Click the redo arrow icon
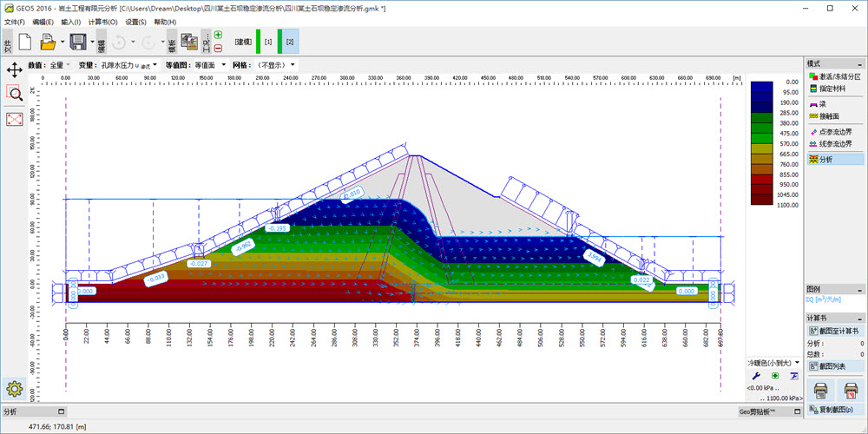 tap(148, 42)
